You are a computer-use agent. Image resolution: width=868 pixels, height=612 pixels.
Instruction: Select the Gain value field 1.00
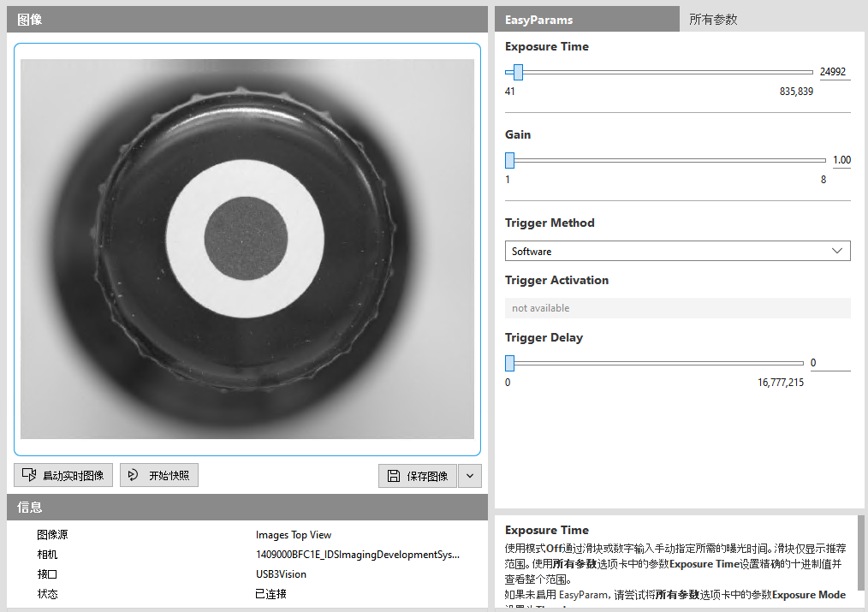841,160
